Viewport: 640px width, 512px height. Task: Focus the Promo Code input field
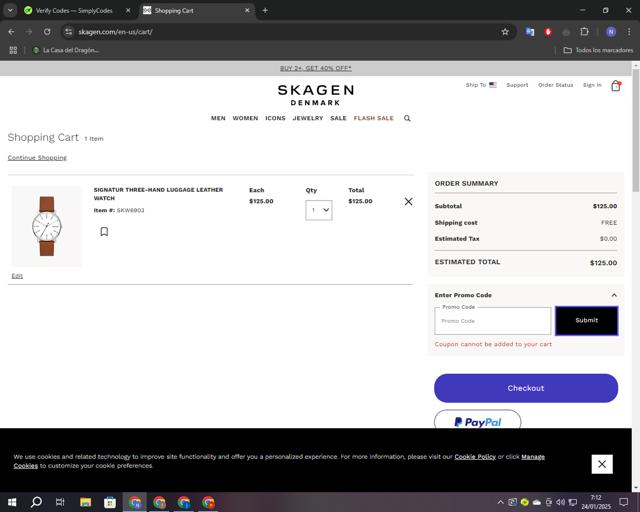(x=493, y=321)
